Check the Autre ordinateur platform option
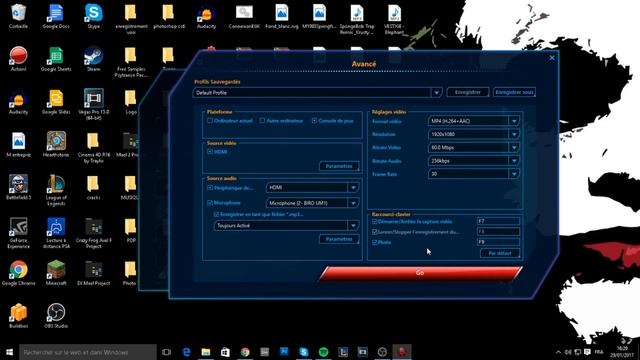The image size is (640, 360). tap(262, 121)
